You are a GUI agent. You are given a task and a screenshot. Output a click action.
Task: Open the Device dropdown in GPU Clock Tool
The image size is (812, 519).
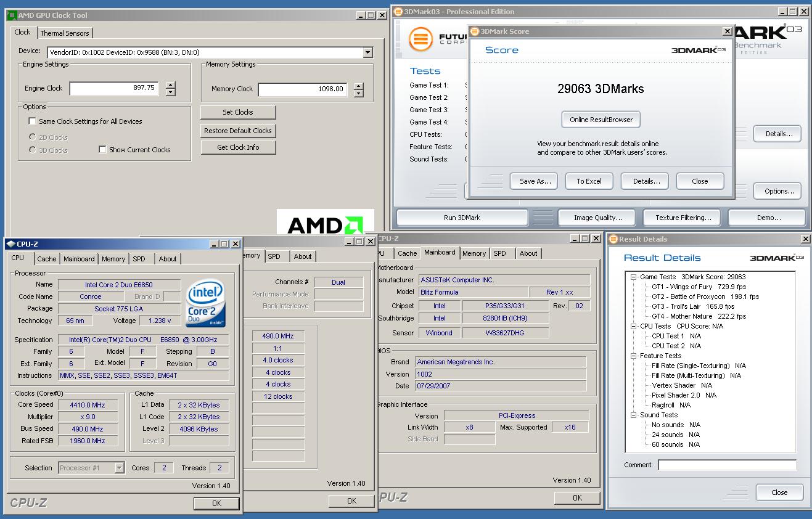point(367,53)
